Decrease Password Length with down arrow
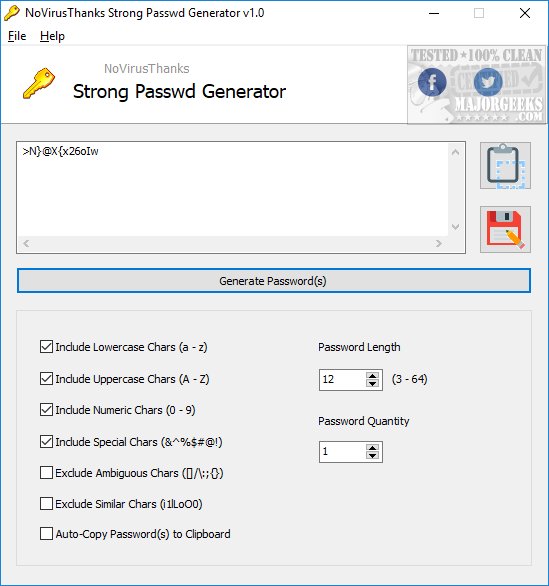 click(372, 383)
